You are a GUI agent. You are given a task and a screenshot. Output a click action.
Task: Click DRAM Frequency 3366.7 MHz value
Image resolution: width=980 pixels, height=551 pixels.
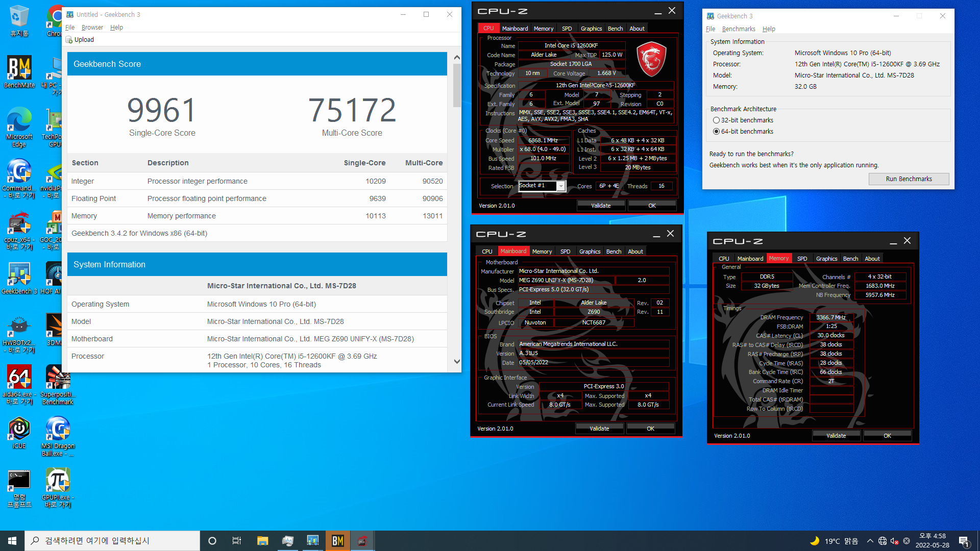831,317
